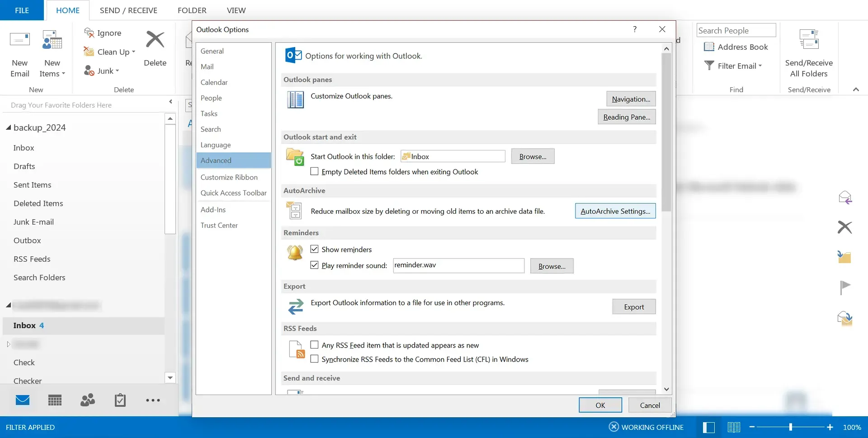
Task: Check Synchronize RSS Feeds to Common Feed List
Action: tap(314, 359)
